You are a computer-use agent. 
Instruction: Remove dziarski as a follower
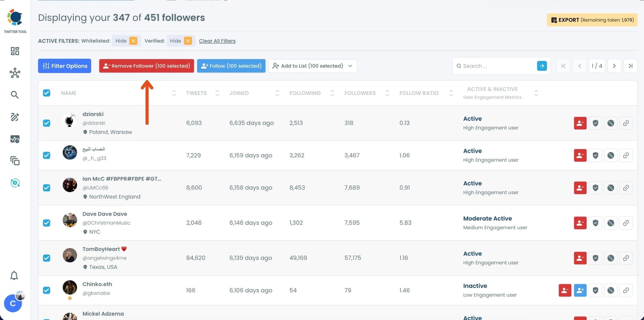[580, 123]
